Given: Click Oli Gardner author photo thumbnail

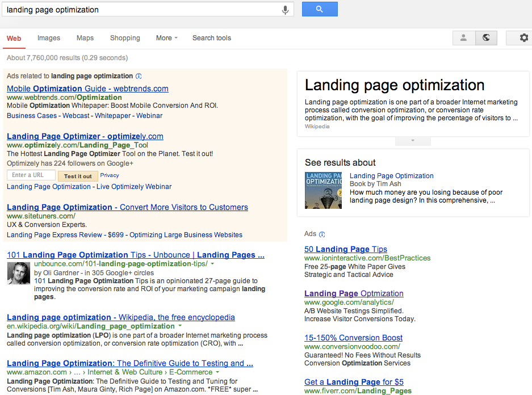Looking at the screenshot, I should [x=19, y=274].
